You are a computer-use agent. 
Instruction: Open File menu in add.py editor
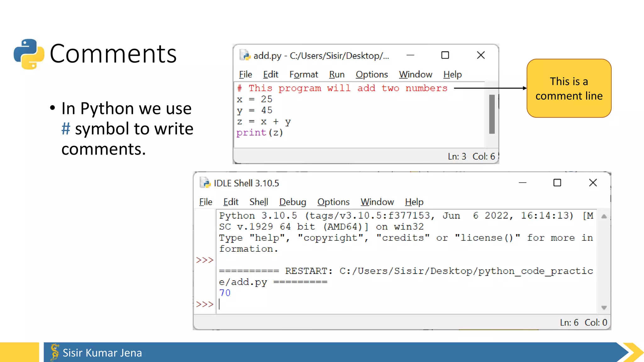coord(245,74)
